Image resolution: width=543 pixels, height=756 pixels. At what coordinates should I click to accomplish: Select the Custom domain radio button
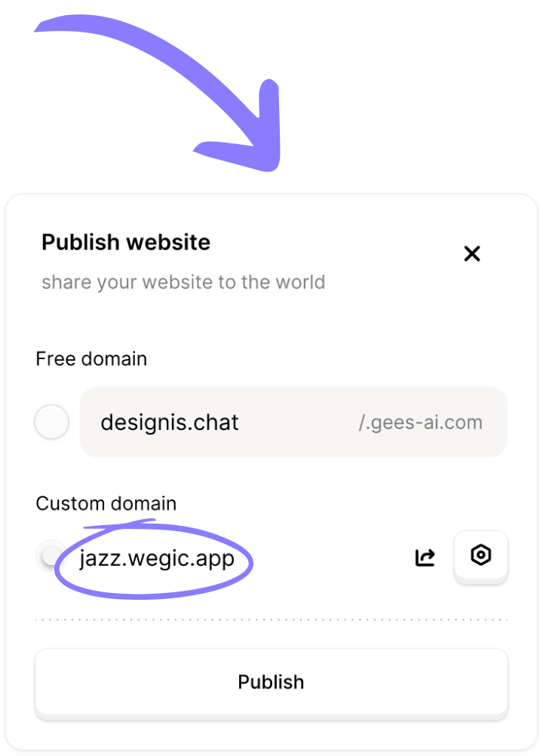click(51, 556)
